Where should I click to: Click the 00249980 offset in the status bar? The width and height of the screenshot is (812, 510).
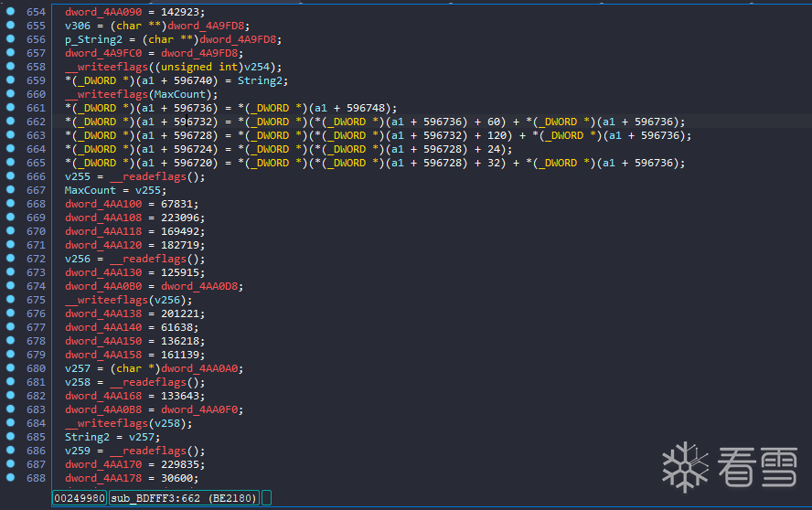[x=79, y=498]
